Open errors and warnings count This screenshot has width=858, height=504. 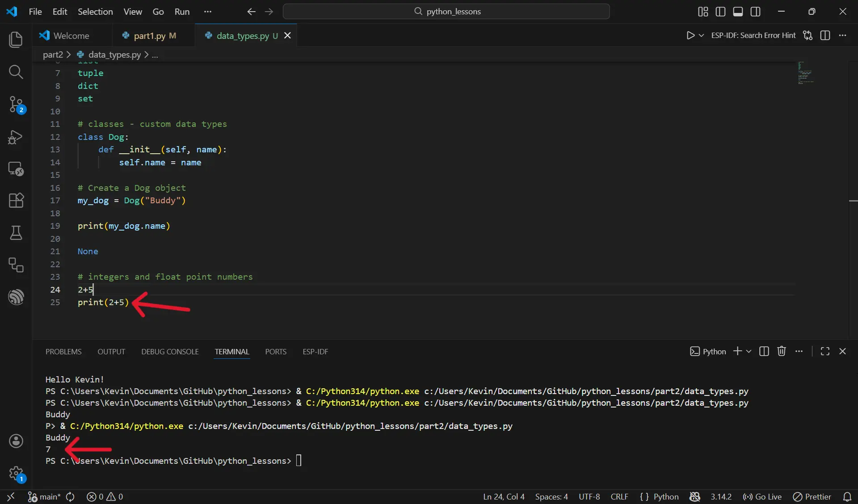105,496
